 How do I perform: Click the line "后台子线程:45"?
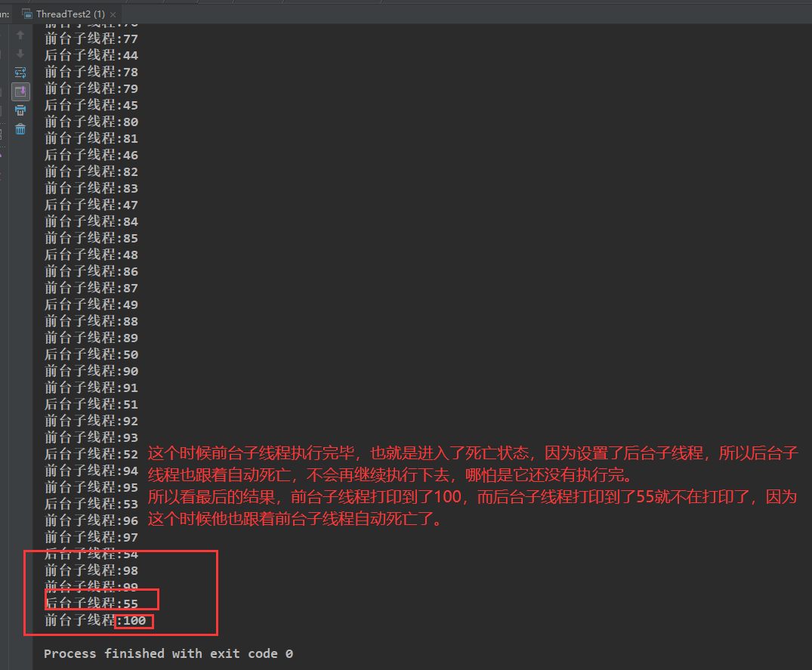(x=91, y=105)
